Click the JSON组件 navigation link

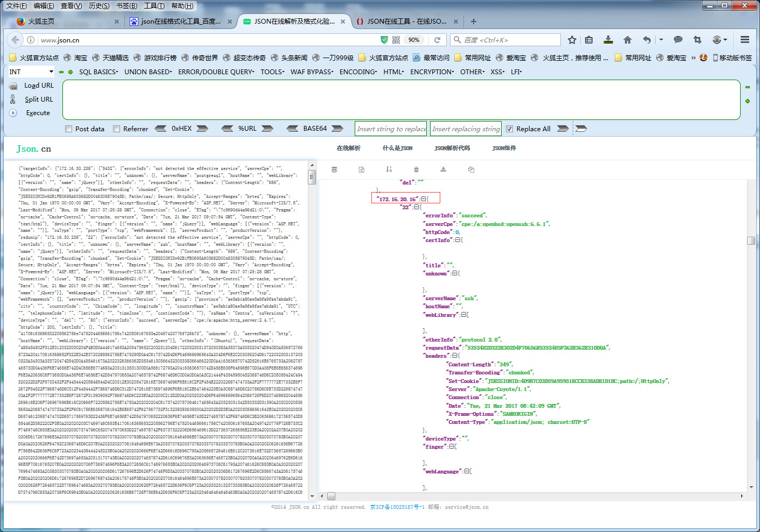504,148
